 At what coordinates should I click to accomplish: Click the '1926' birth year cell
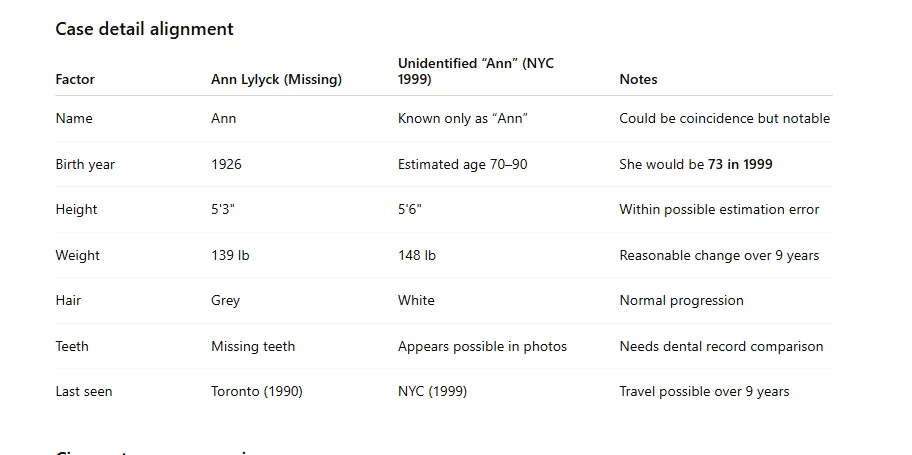pyautogui.click(x=226, y=164)
